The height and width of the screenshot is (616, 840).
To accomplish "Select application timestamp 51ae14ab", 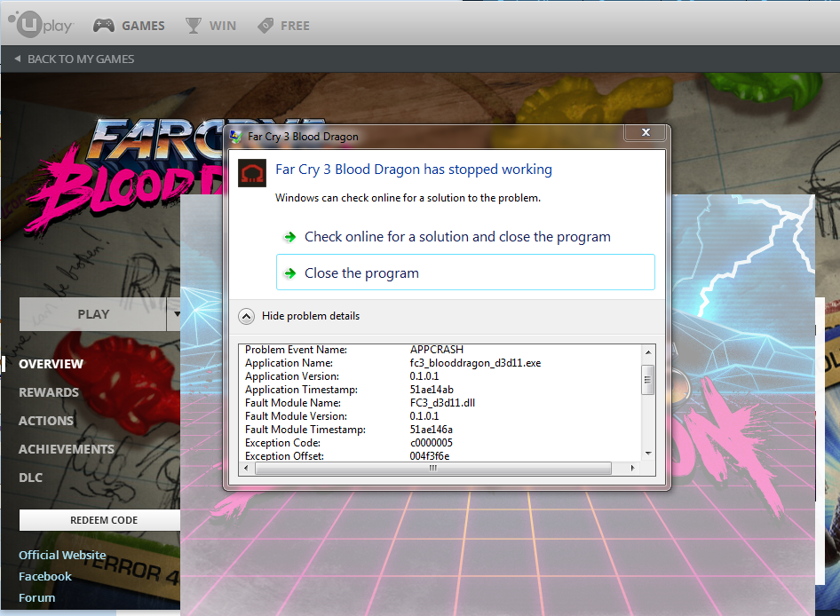I will (x=432, y=390).
